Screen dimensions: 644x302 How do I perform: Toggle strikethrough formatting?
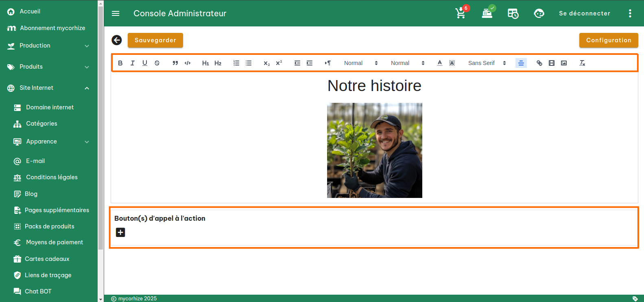tap(157, 63)
